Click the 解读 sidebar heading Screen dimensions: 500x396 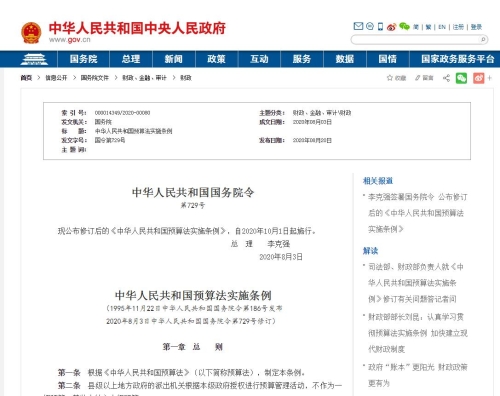pos(370,251)
